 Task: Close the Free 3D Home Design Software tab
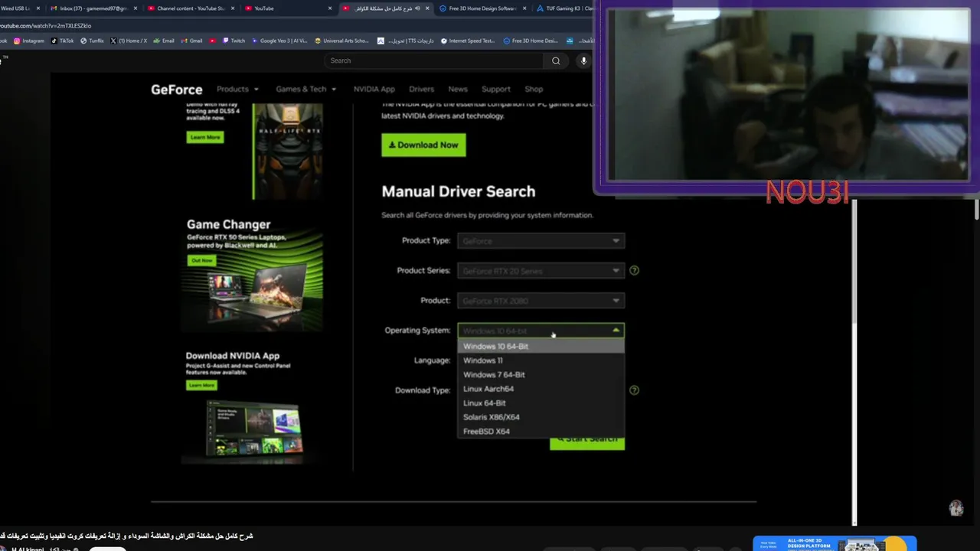[524, 8]
